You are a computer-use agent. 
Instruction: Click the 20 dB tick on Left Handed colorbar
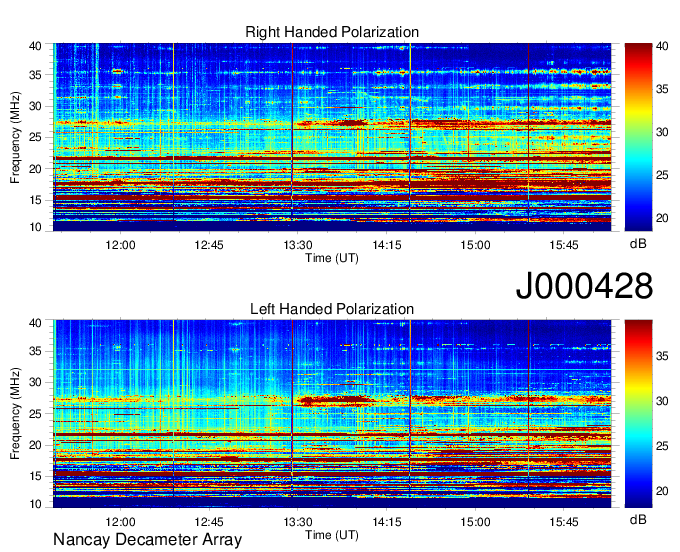[662, 491]
